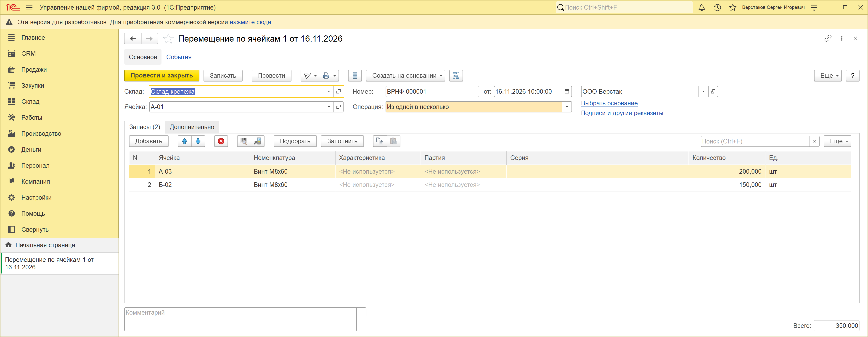868x337 pixels.
Task: Open the События link tab
Action: point(179,57)
